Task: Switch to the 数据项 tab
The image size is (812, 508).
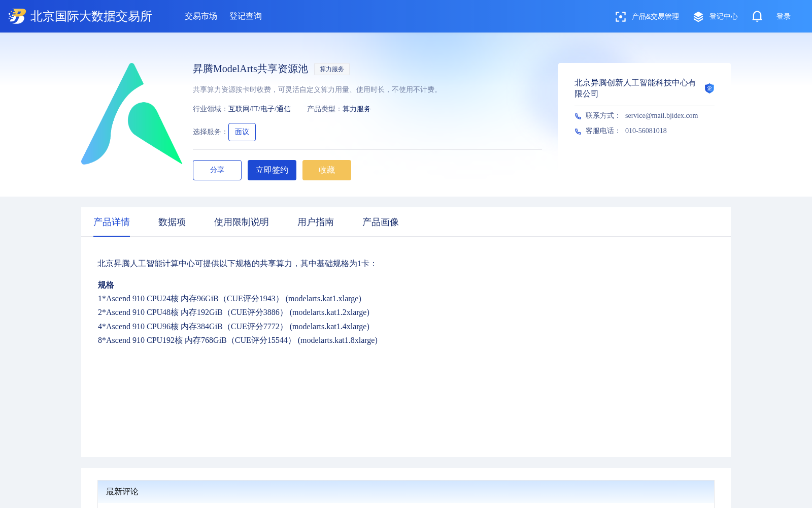Action: 172,222
